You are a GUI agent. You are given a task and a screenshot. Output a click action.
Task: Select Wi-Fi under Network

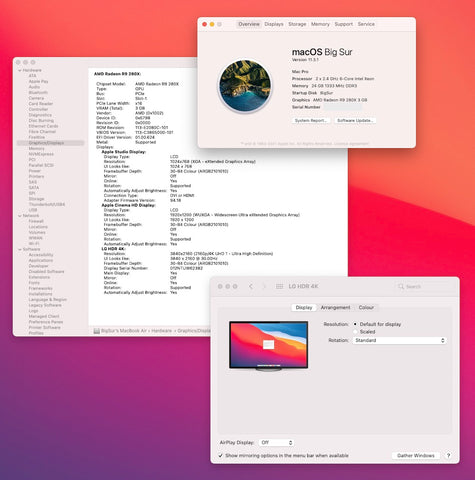coord(34,244)
